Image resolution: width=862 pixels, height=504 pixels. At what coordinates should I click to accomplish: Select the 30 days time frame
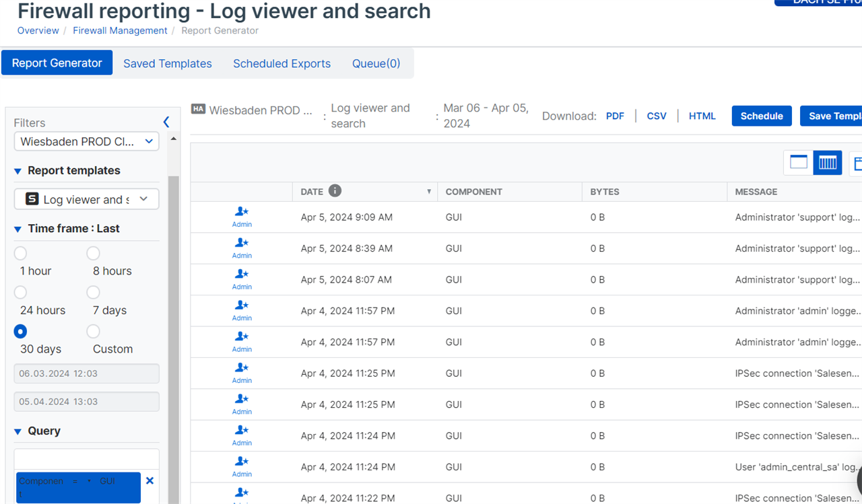(x=20, y=331)
